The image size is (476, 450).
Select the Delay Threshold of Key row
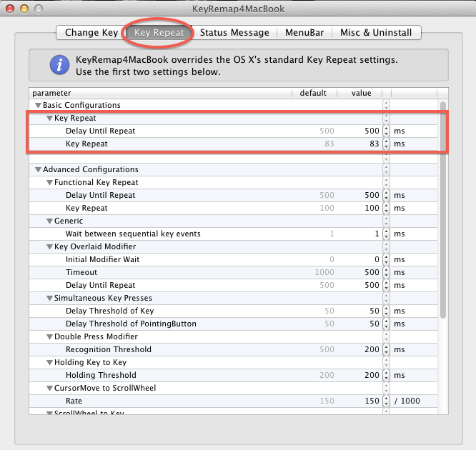(x=233, y=311)
